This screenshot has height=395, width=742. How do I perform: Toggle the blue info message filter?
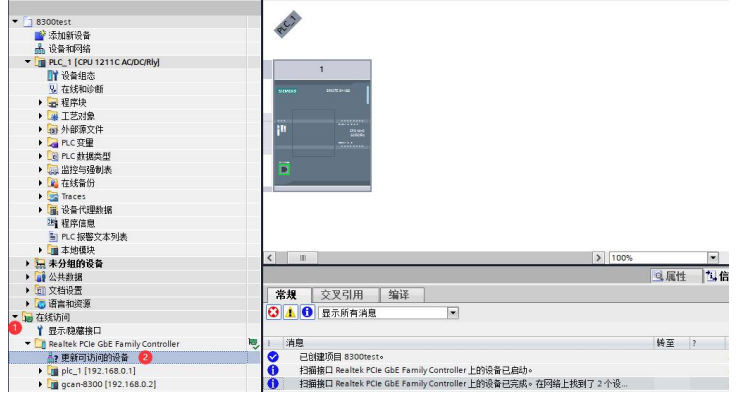(x=307, y=312)
